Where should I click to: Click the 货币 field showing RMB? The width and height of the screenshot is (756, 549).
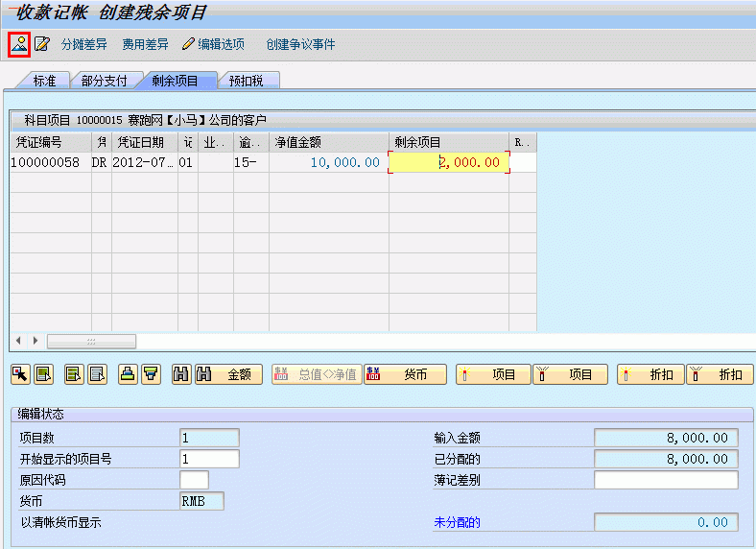click(x=201, y=501)
